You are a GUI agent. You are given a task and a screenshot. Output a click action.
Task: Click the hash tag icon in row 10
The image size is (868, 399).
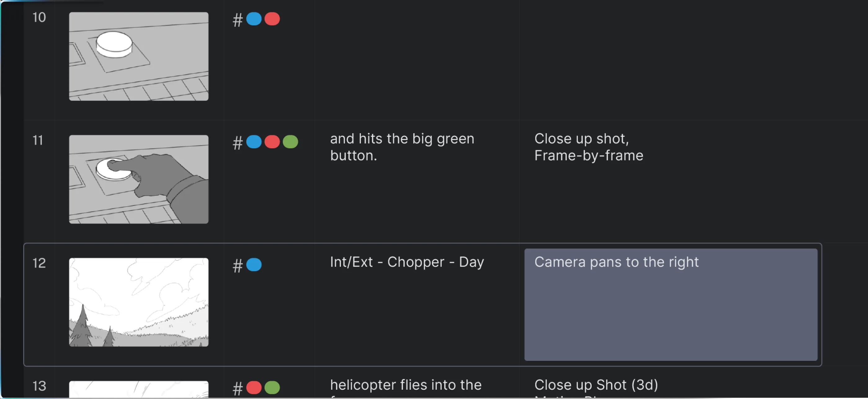(238, 20)
